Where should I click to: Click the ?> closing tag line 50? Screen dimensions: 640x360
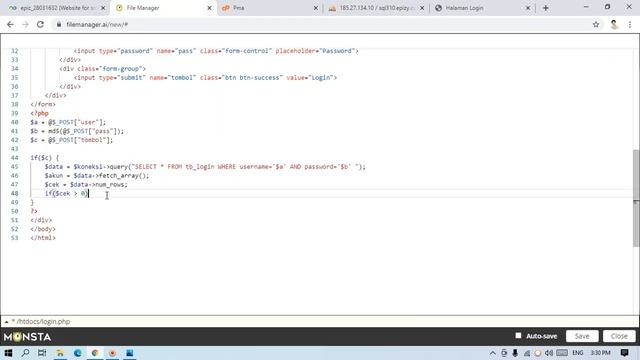[34, 211]
